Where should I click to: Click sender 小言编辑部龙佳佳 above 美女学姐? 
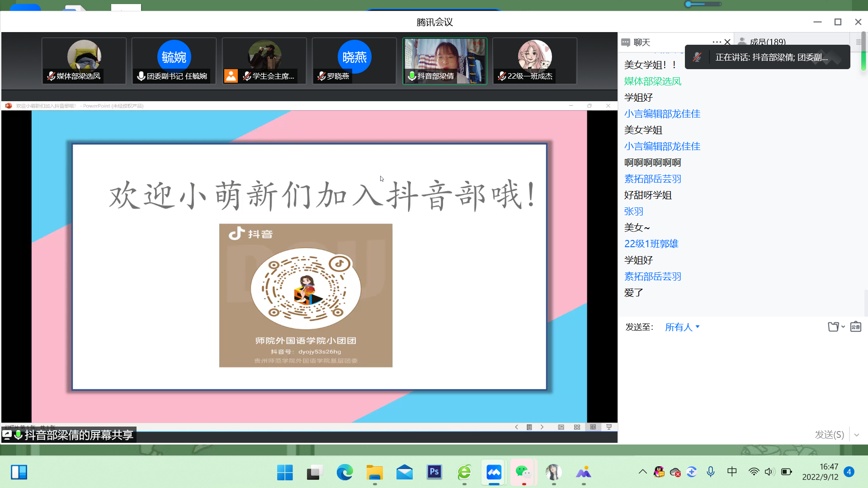click(662, 114)
